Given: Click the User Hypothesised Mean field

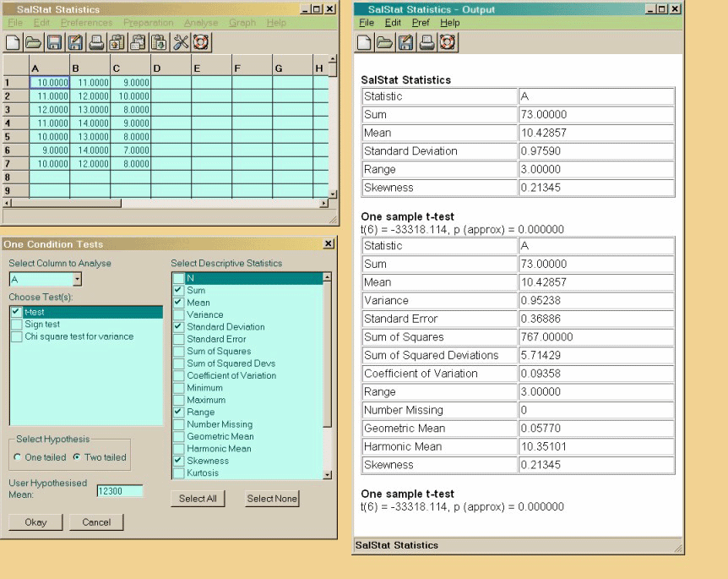Looking at the screenshot, I should (119, 491).
